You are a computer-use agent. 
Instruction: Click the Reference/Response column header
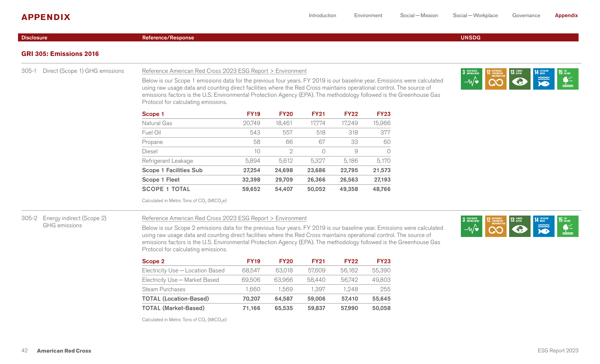pyautogui.click(x=168, y=37)
